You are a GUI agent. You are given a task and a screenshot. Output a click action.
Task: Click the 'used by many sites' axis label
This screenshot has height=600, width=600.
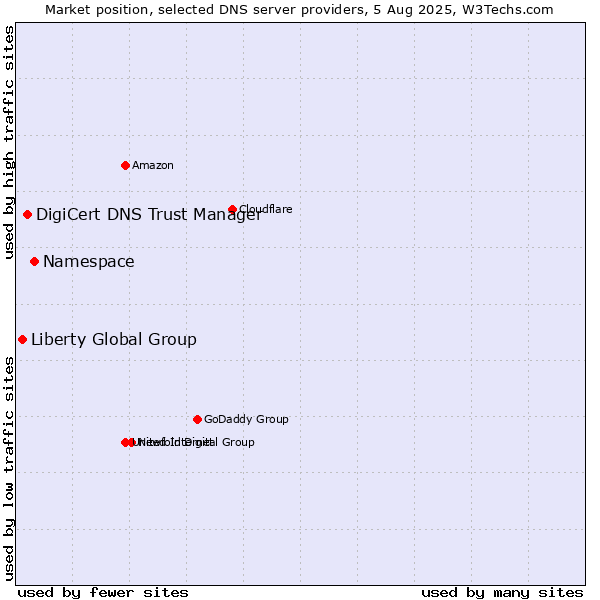[x=502, y=593]
